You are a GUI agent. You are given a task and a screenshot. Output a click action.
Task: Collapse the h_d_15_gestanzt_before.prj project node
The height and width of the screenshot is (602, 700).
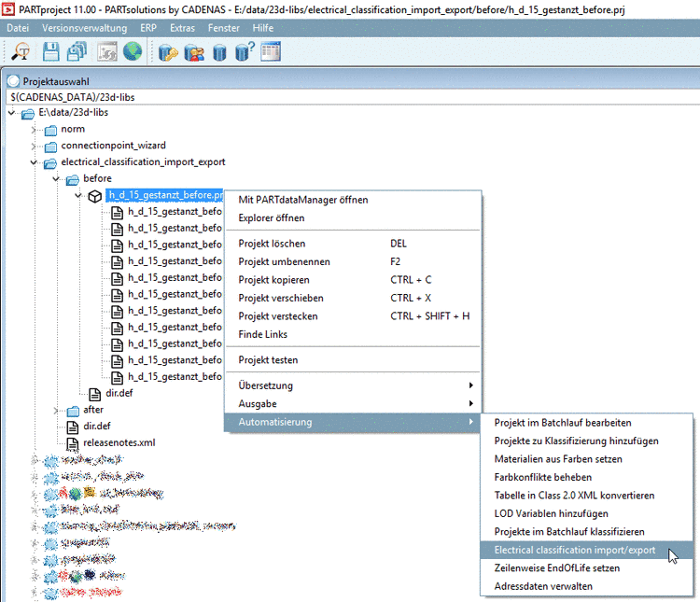point(78,195)
